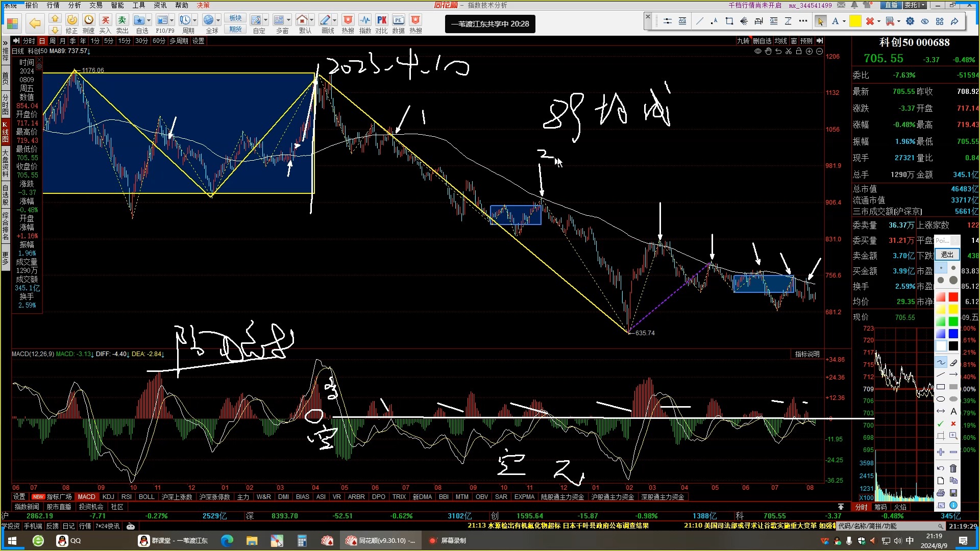The height and width of the screenshot is (551, 980).
Task: Expand the 自选 dropdown arrow
Action: [149, 20]
